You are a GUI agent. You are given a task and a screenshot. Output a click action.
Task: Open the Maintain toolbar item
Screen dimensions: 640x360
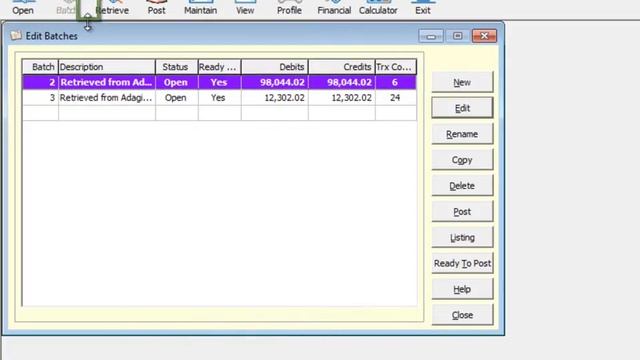[x=200, y=8]
